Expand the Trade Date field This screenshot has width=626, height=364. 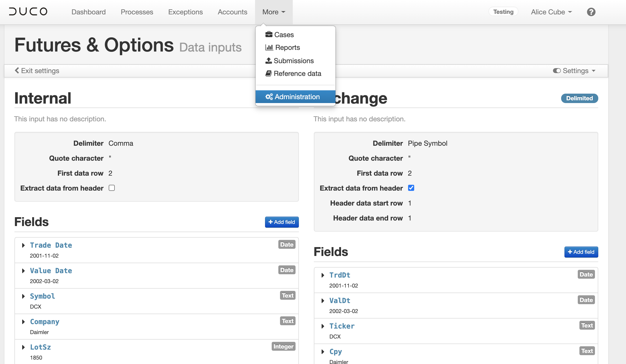23,245
